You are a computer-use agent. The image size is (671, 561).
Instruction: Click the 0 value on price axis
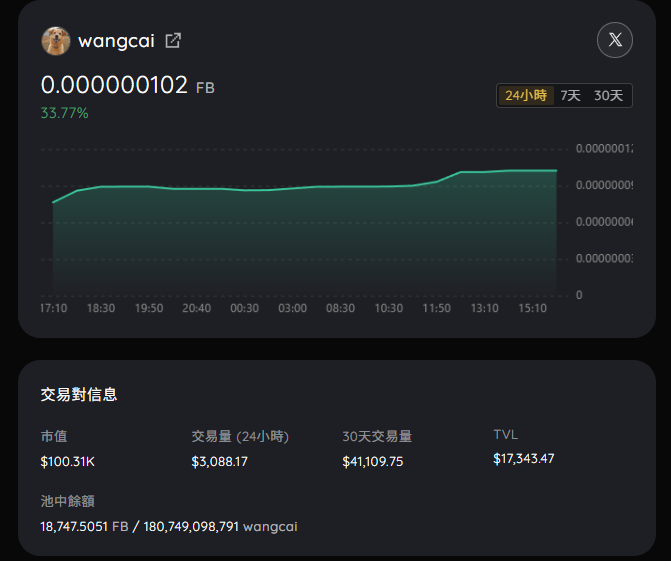pyautogui.click(x=579, y=295)
